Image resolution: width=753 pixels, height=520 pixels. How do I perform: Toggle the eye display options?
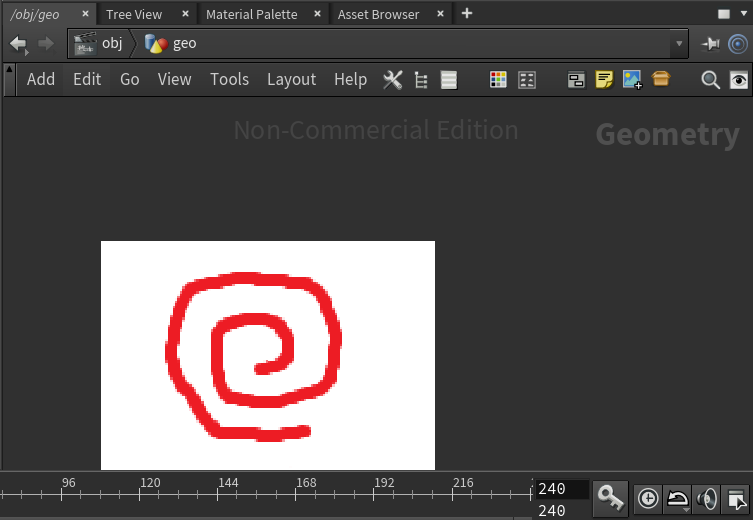[x=739, y=80]
